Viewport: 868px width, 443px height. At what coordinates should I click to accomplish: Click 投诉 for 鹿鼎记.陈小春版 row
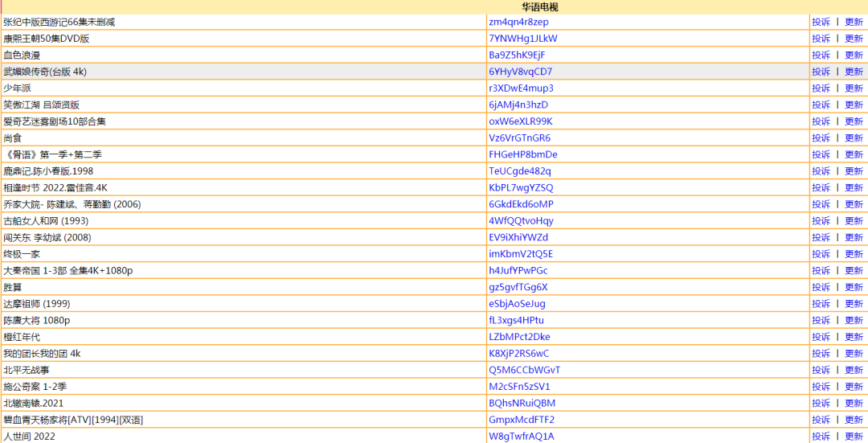(x=821, y=171)
